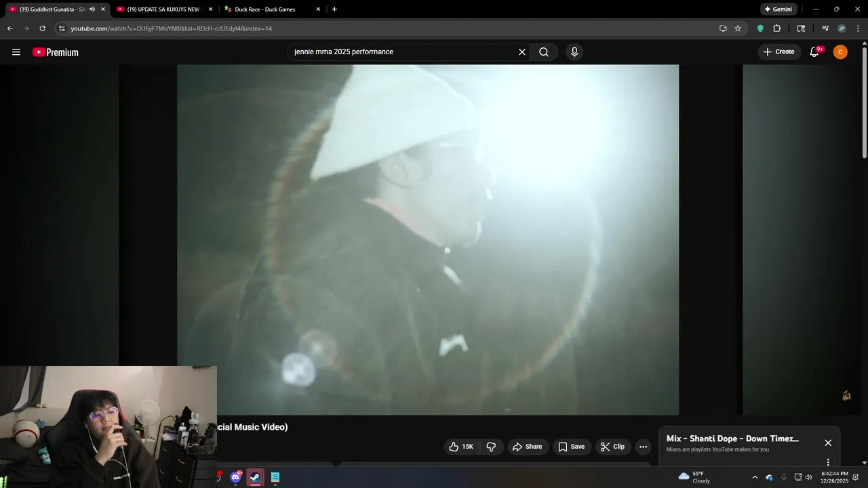Open the JP Chrome profile menu
868x488 pixels.
point(842,28)
